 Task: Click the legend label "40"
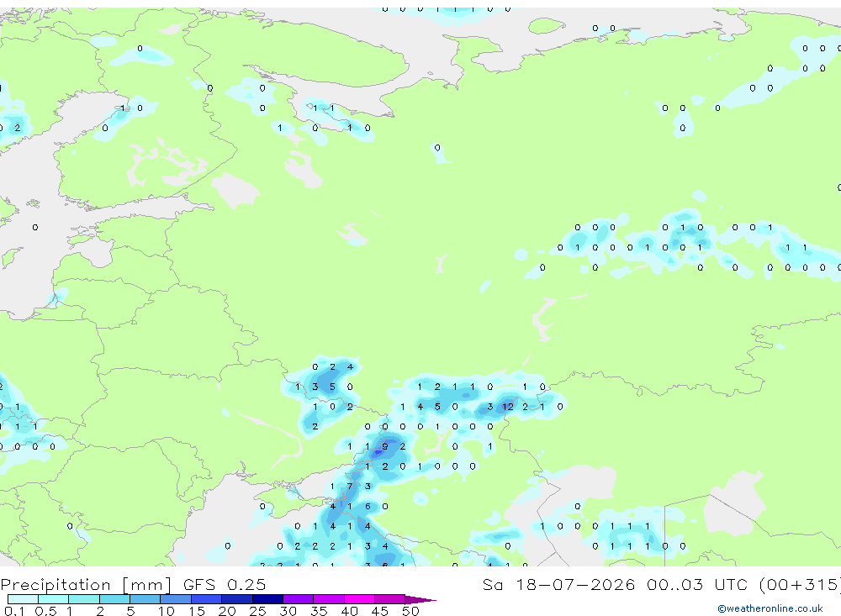(350, 611)
